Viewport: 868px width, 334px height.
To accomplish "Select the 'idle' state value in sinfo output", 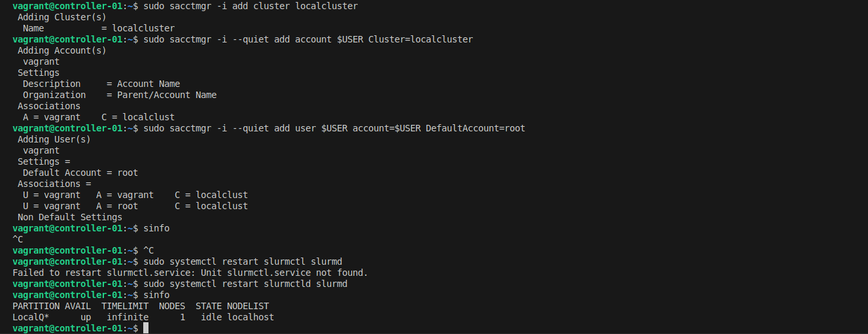I will point(211,317).
